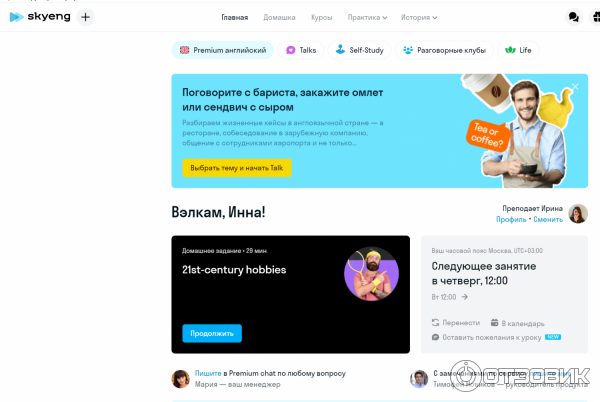Click the plus button beside skyeng logo
600x402 pixels.
(x=85, y=17)
